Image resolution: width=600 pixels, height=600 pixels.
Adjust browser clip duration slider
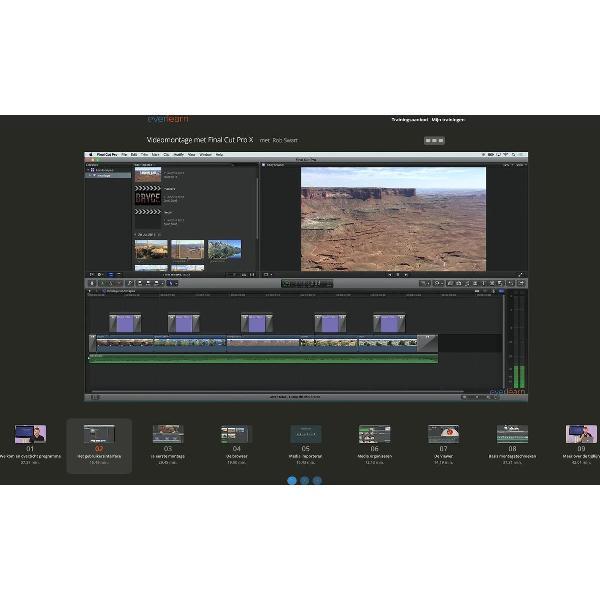click(x=234, y=274)
